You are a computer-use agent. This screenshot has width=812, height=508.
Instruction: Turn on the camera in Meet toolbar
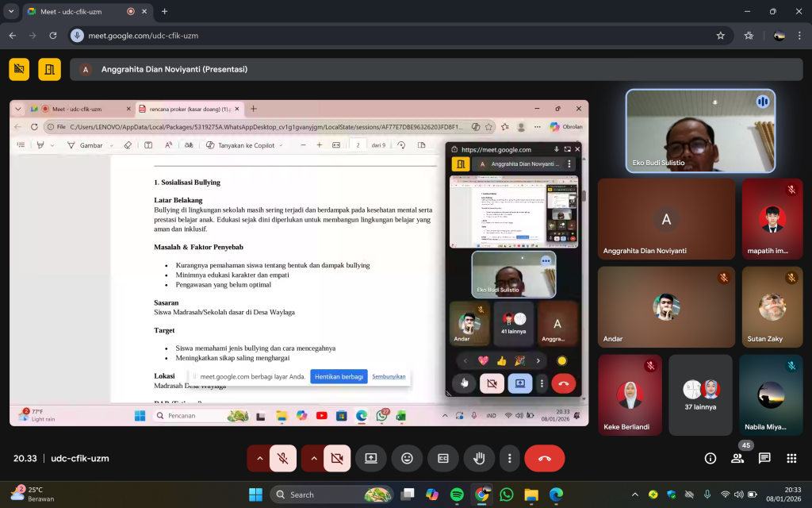click(x=337, y=459)
